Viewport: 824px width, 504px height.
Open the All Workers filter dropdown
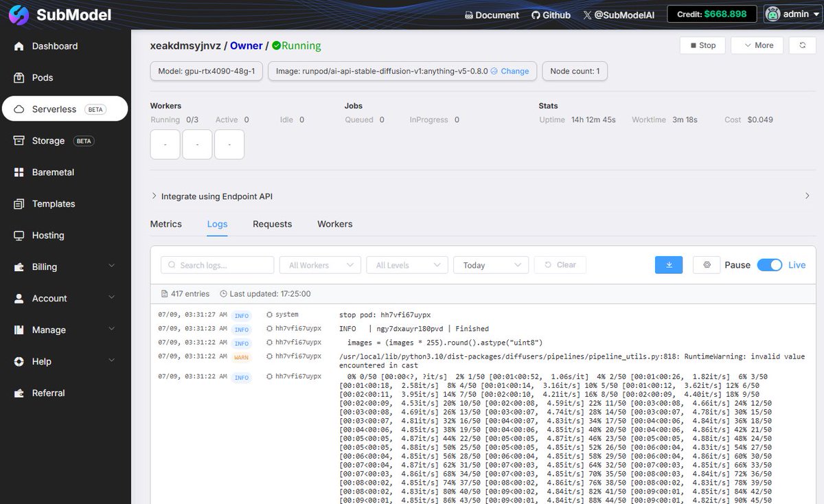(320, 265)
